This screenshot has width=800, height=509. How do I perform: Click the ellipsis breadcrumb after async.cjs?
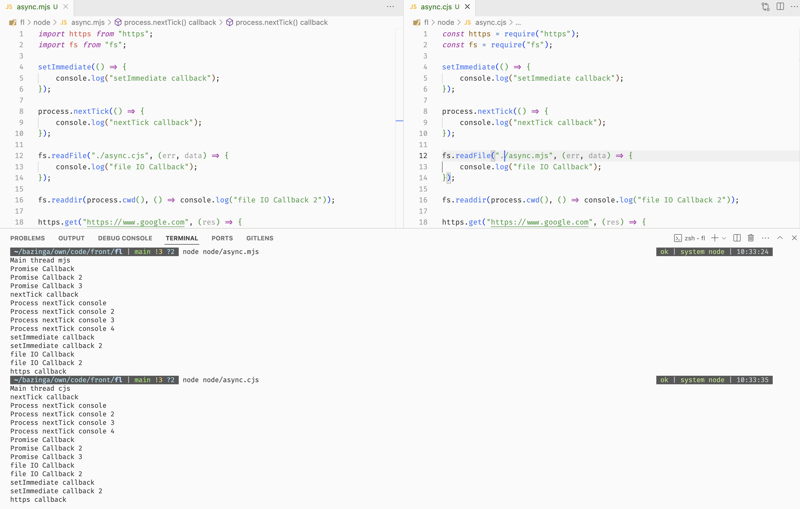(518, 22)
